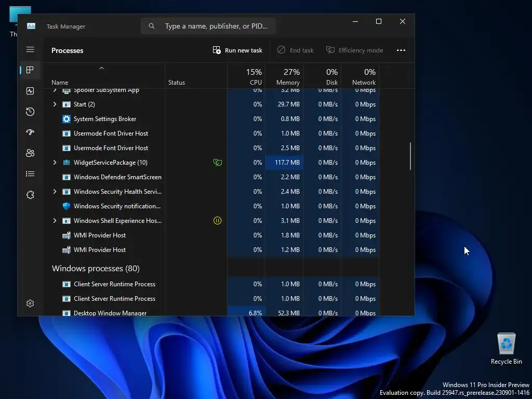Click the 52.3 MB memory value
This screenshot has height=399, width=532.
point(289,313)
